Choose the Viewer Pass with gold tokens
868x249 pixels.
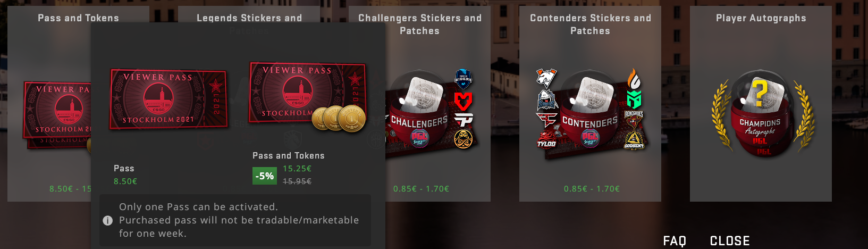point(307,95)
